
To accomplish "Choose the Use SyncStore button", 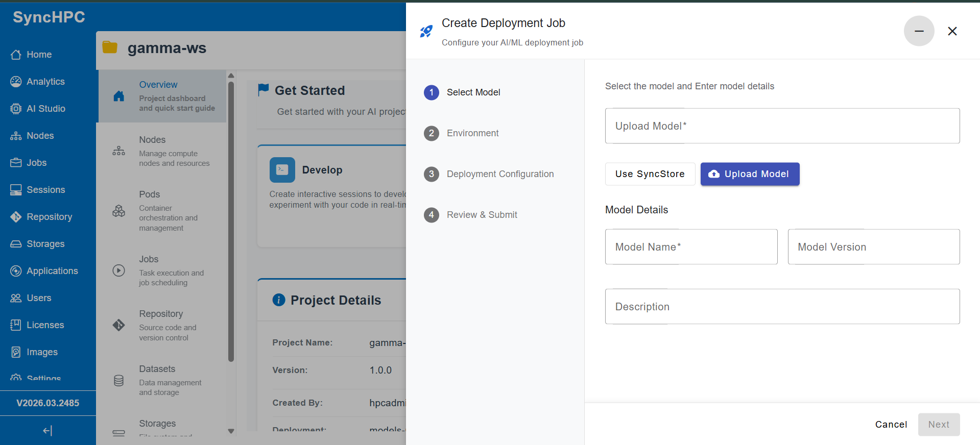I will coord(650,174).
